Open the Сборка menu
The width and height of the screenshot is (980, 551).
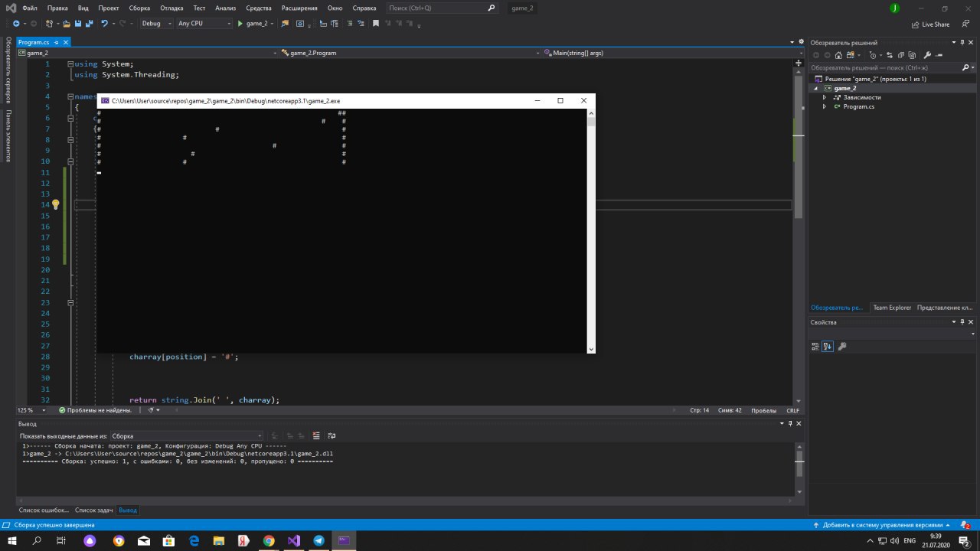point(139,8)
